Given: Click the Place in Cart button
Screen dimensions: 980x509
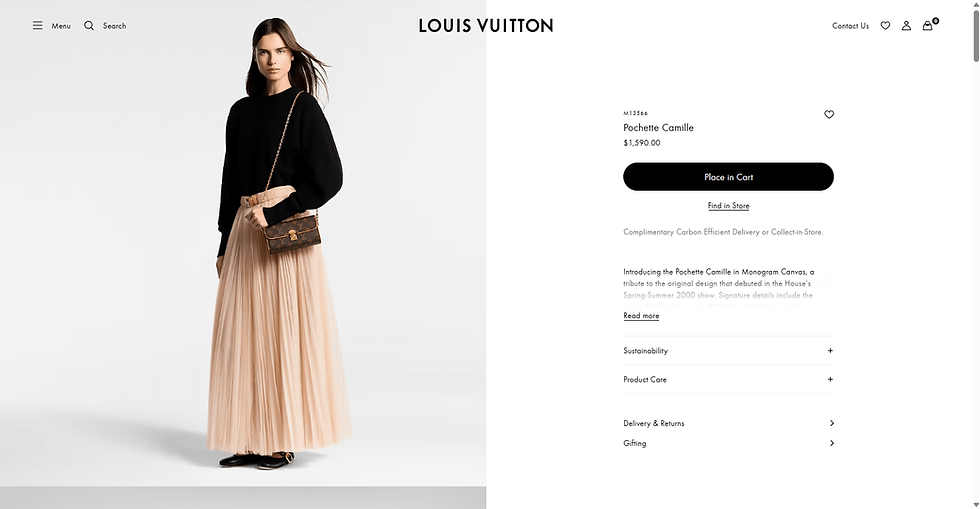Looking at the screenshot, I should click(x=728, y=177).
